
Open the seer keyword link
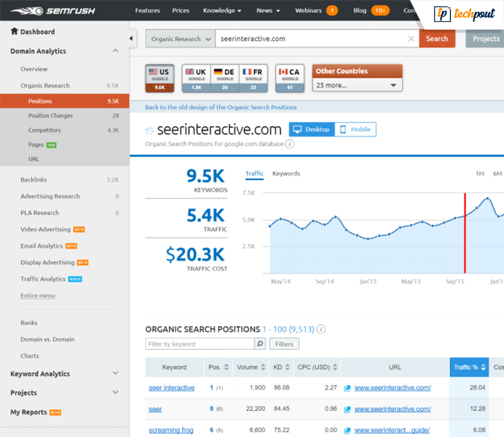[x=155, y=409]
